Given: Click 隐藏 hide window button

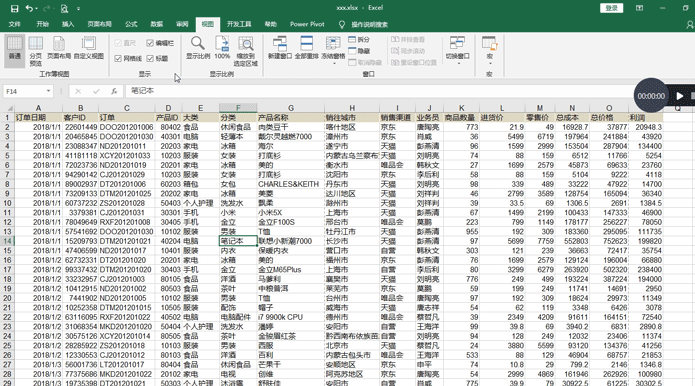Looking at the screenshot, I should 359,51.
